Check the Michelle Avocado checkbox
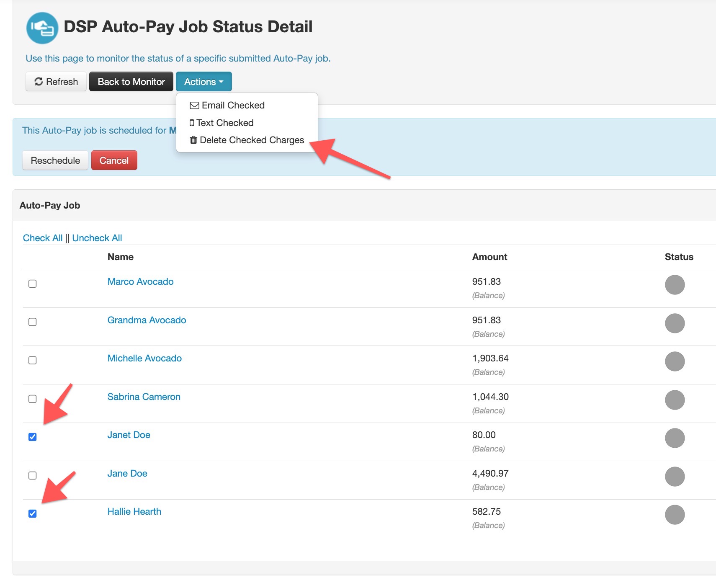The height and width of the screenshot is (588, 716). click(x=32, y=360)
